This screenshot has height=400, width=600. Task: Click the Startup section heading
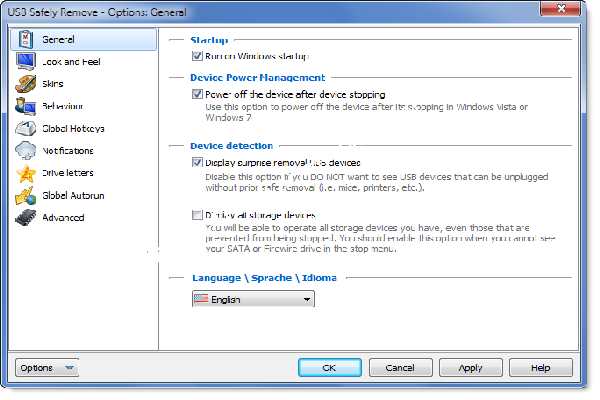pyautogui.click(x=209, y=40)
